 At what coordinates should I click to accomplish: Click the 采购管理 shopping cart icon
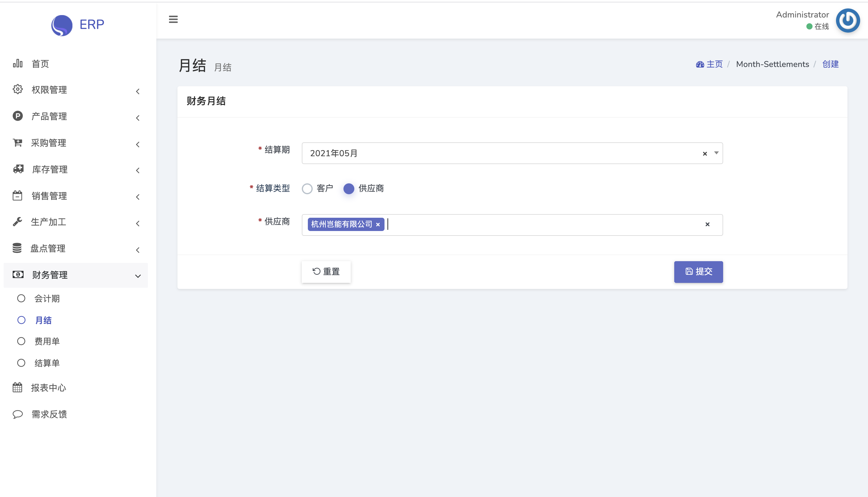pos(18,143)
